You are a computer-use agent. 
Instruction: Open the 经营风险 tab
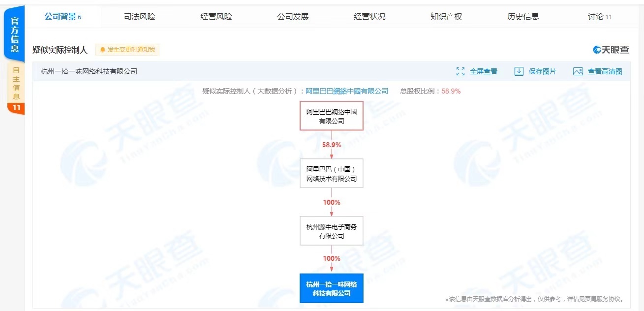(x=216, y=17)
